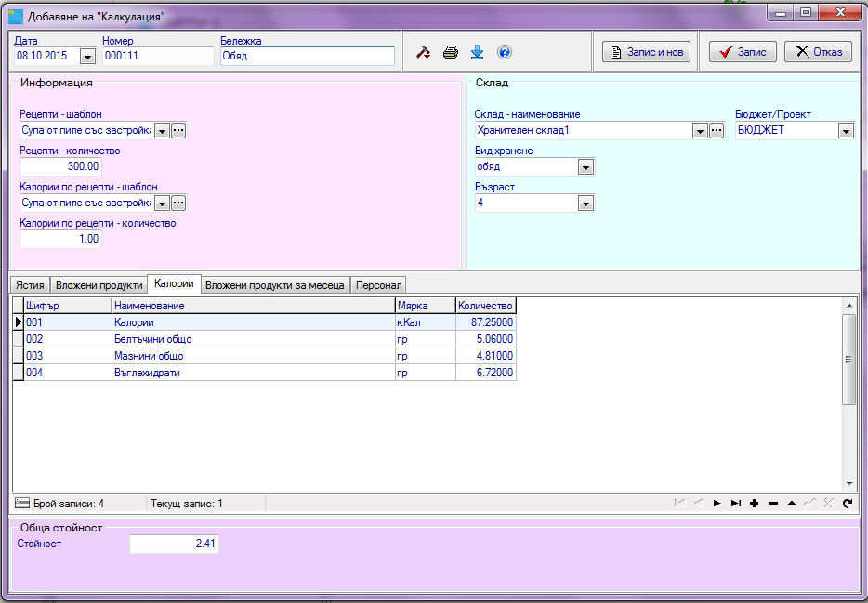Go to next record in grid navigator
This screenshot has width=868, height=603.
(x=717, y=503)
